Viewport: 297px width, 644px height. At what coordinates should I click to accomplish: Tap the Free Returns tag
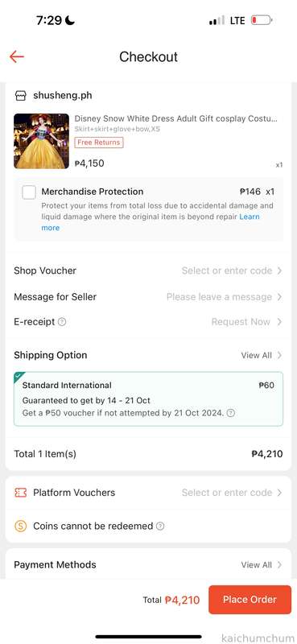98,142
